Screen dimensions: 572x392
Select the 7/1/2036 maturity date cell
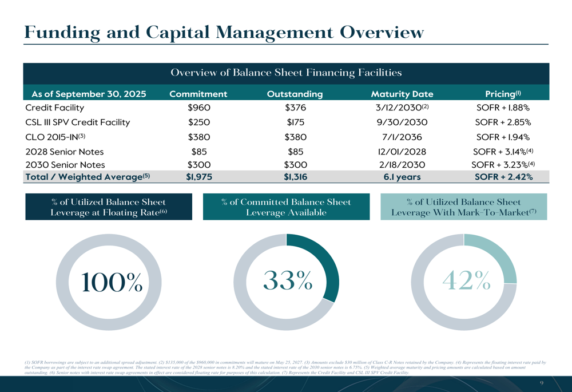[x=402, y=137]
